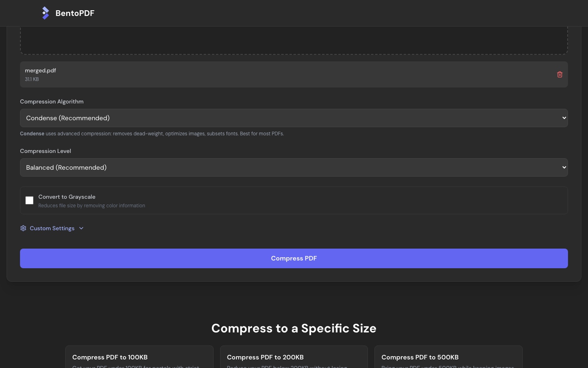
Task: Open the Compress PDF to 100KB card
Action: [139, 357]
